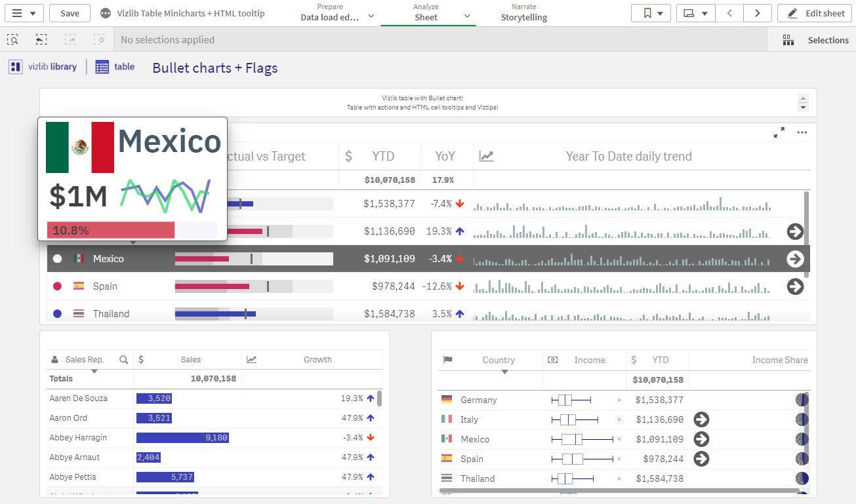Switch to the Storytelling section
Screen dimensions: 856x504
click(x=523, y=18)
